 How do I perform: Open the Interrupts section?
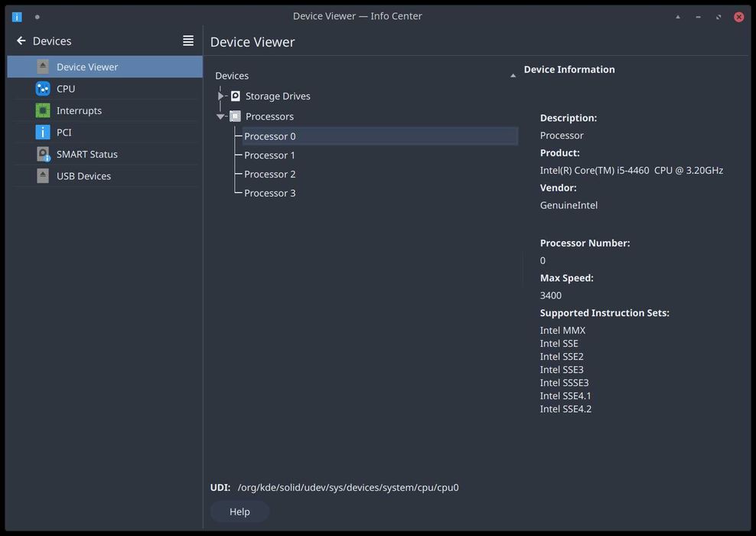point(105,110)
